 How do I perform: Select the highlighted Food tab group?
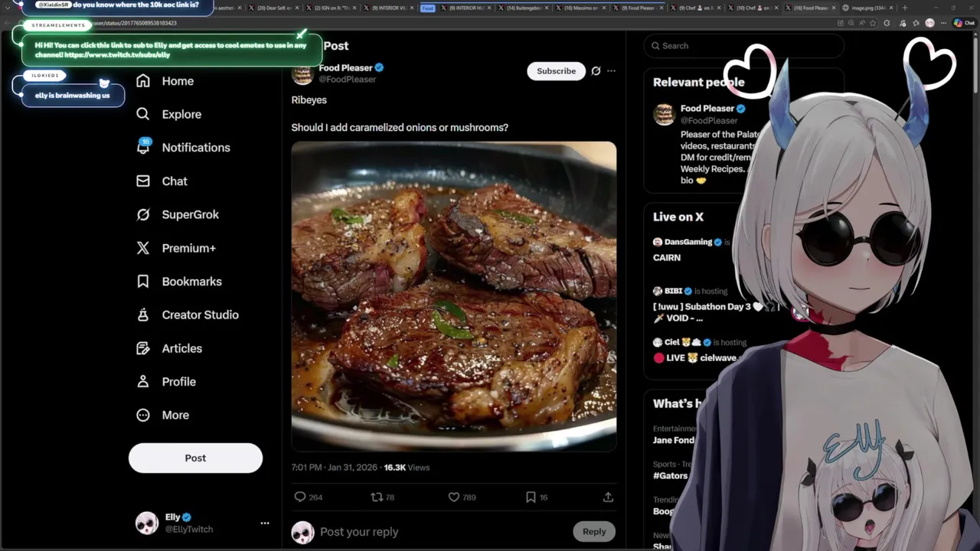pyautogui.click(x=428, y=8)
